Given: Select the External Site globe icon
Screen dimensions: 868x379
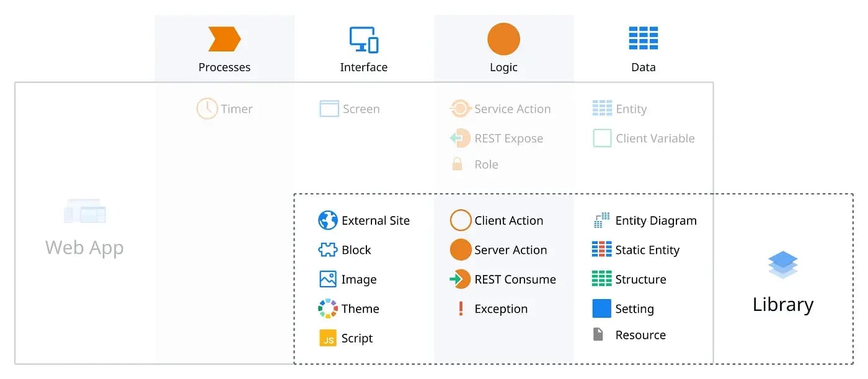Looking at the screenshot, I should 327,220.
